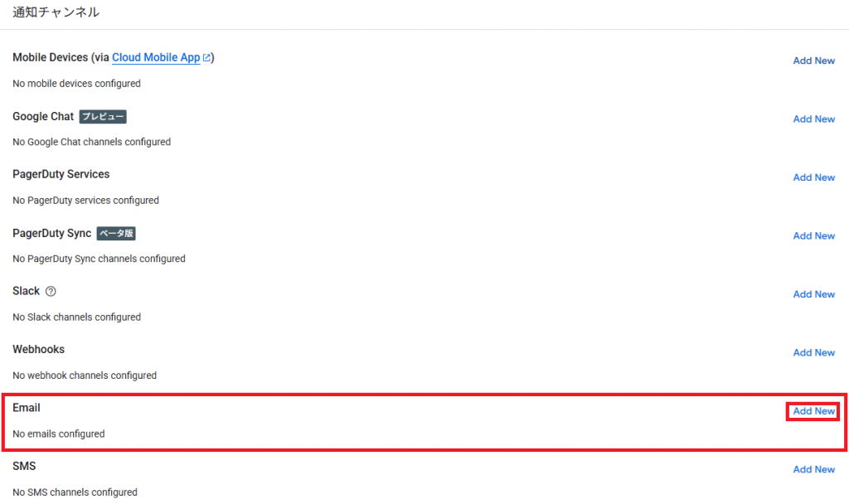
Task: Click external link icon beside Cloud Mobile App
Action: 206,58
